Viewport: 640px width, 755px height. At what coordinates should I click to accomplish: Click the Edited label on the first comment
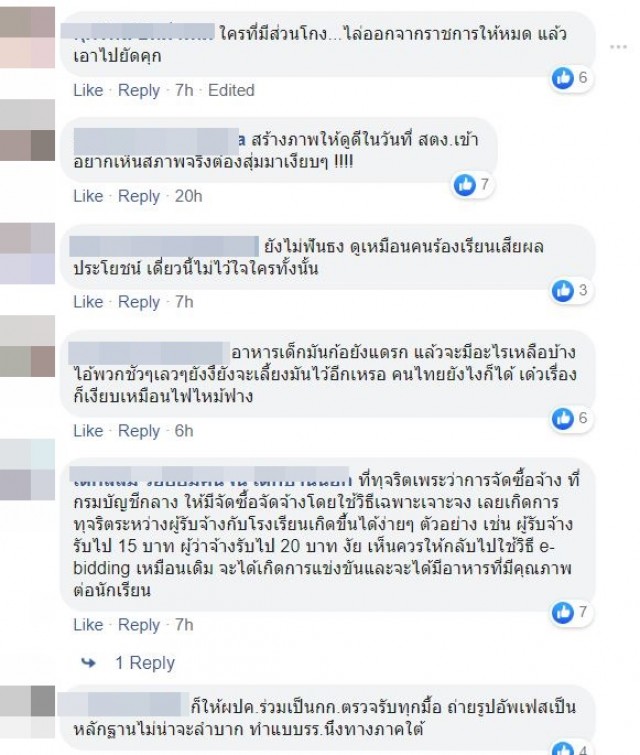click(231, 90)
